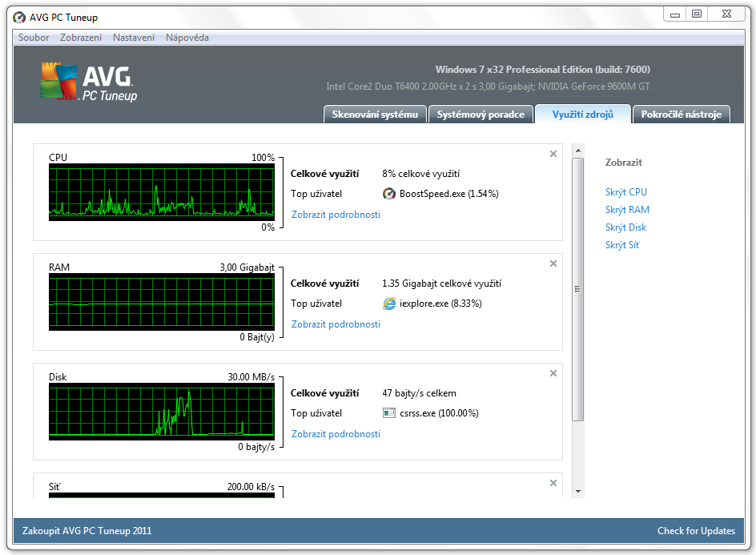
Task: Click Skrýt Síť link
Action: point(622,245)
